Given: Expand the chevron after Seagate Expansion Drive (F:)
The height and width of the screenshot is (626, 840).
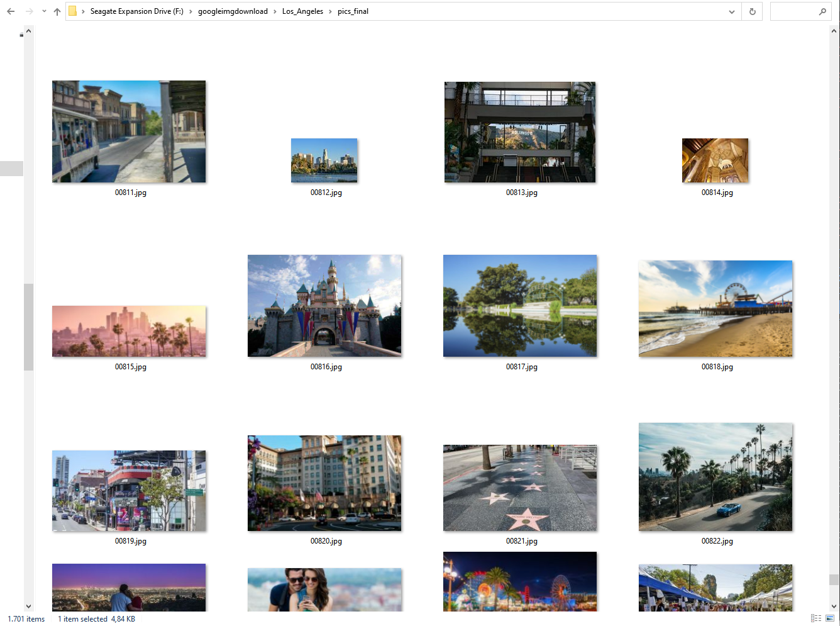Looking at the screenshot, I should (191, 11).
